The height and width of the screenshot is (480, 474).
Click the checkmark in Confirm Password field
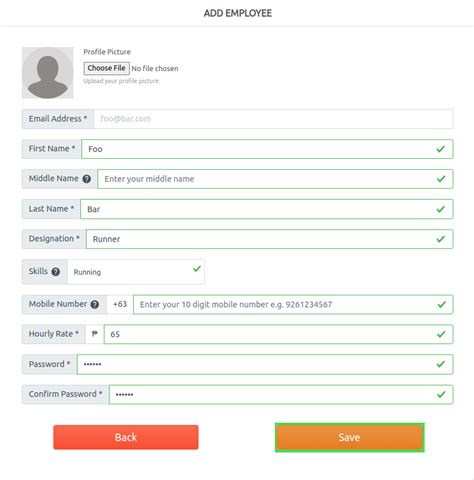tap(441, 395)
